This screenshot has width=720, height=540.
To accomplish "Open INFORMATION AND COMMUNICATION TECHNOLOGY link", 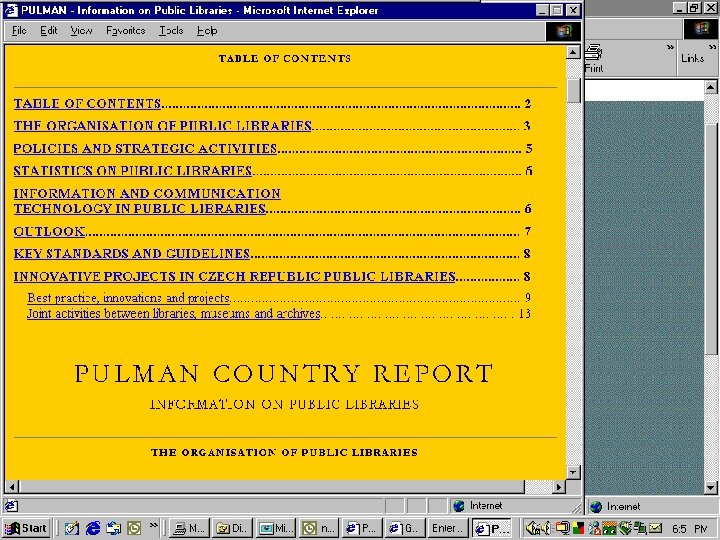I will 147,201.
